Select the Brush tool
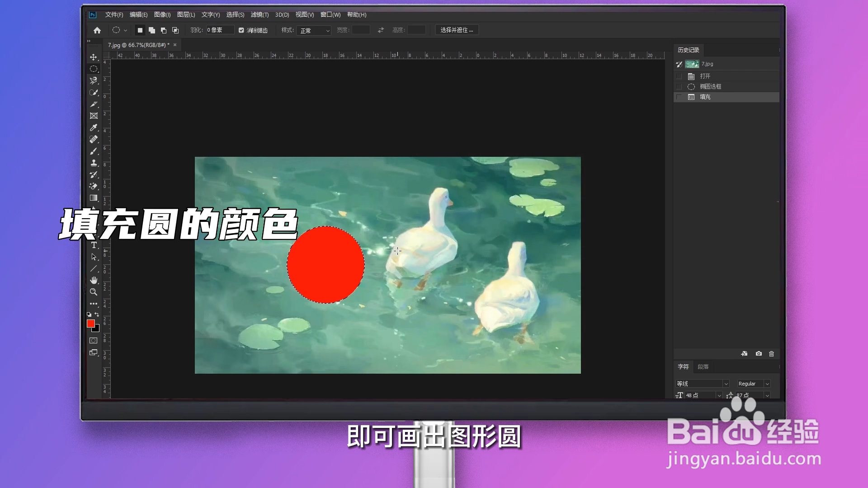 click(94, 151)
